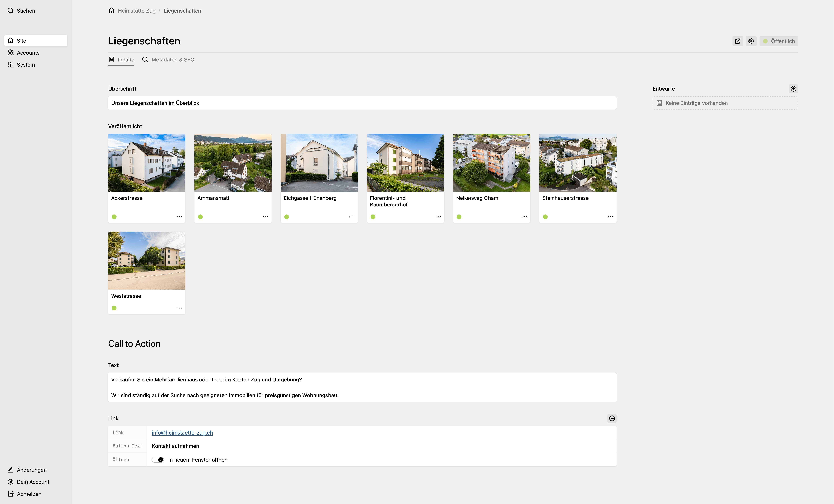The image size is (834, 504).
Task: Click the Überschrift input field
Action: (x=362, y=103)
